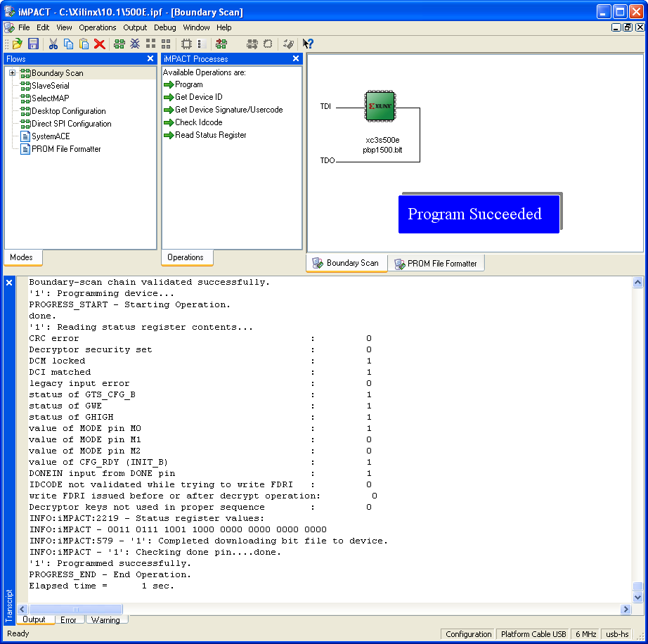
Task: Open the Window menu
Action: coord(196,27)
